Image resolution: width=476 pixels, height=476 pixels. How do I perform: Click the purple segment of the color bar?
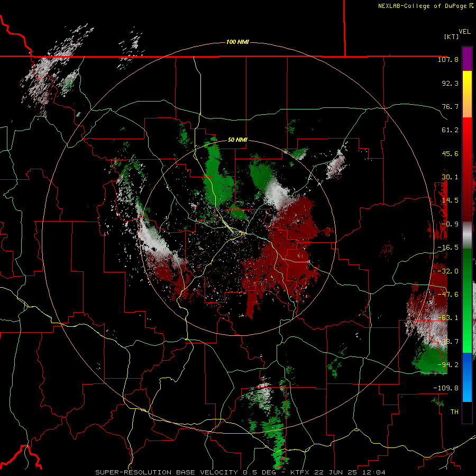(467, 59)
